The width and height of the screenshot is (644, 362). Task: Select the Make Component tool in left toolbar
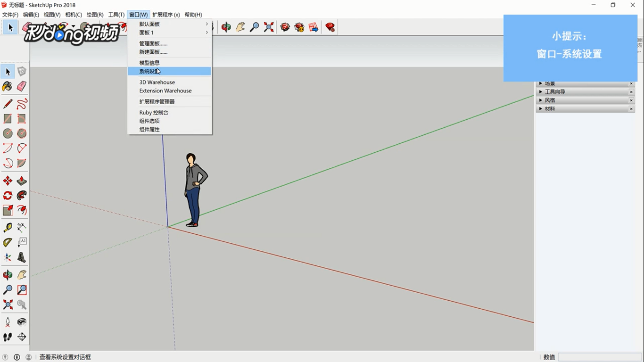[x=22, y=72]
